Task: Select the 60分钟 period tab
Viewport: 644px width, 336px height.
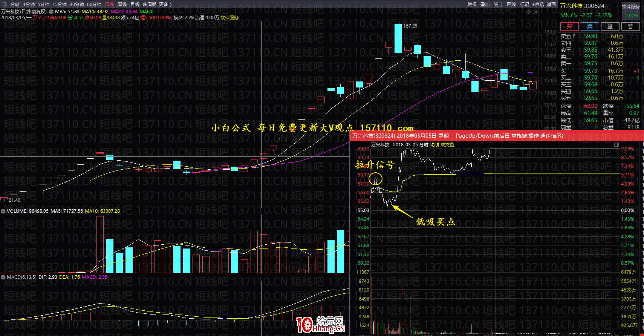Action: click(x=94, y=5)
